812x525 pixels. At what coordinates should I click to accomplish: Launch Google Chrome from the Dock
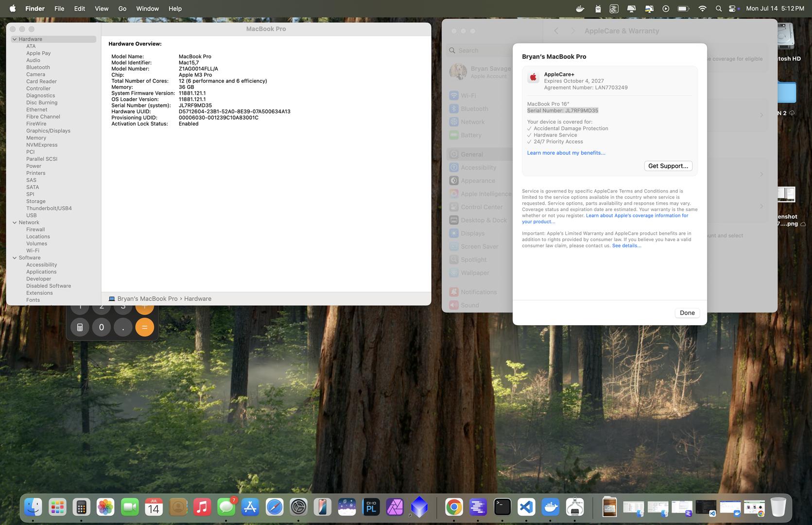point(454,507)
